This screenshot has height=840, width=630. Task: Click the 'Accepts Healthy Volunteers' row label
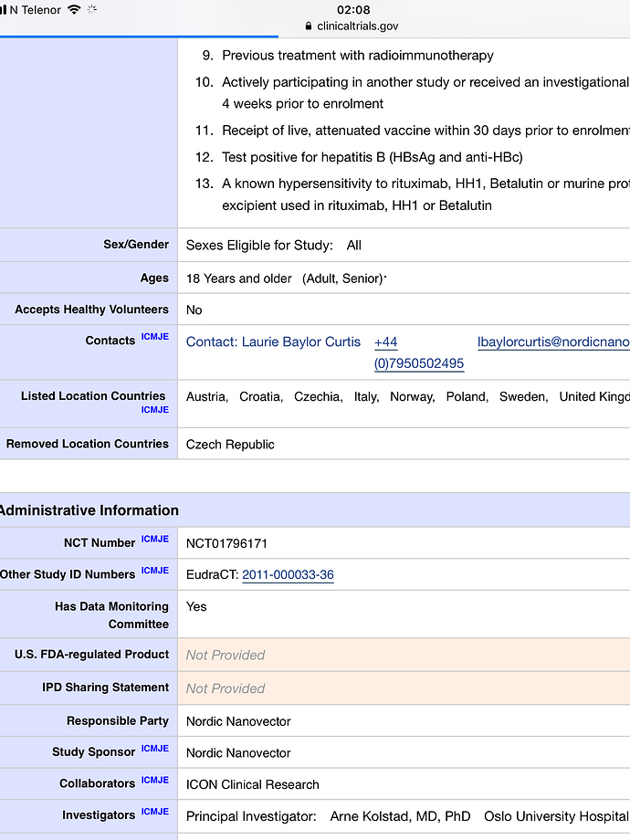click(91, 310)
